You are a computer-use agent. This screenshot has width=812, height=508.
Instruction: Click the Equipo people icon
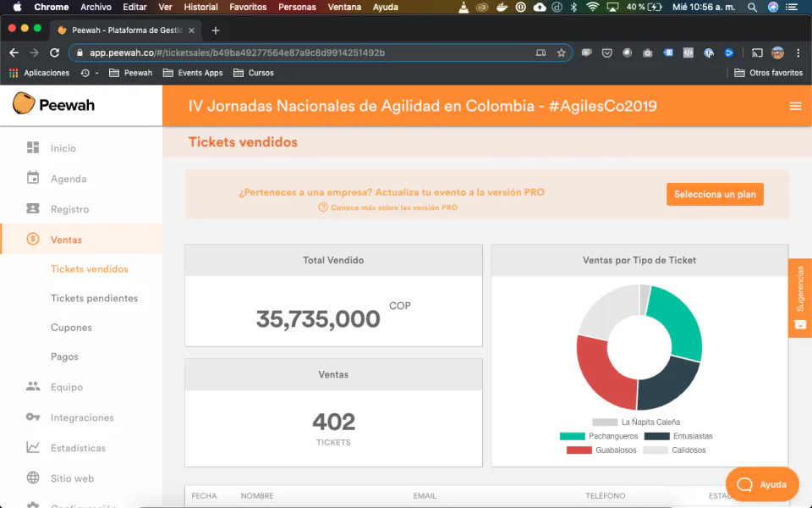(x=33, y=386)
